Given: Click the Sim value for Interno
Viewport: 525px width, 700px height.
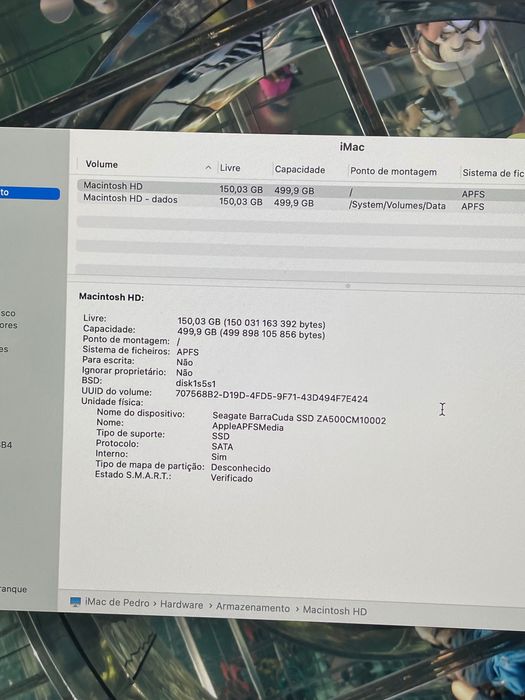Looking at the screenshot, I should [x=219, y=457].
